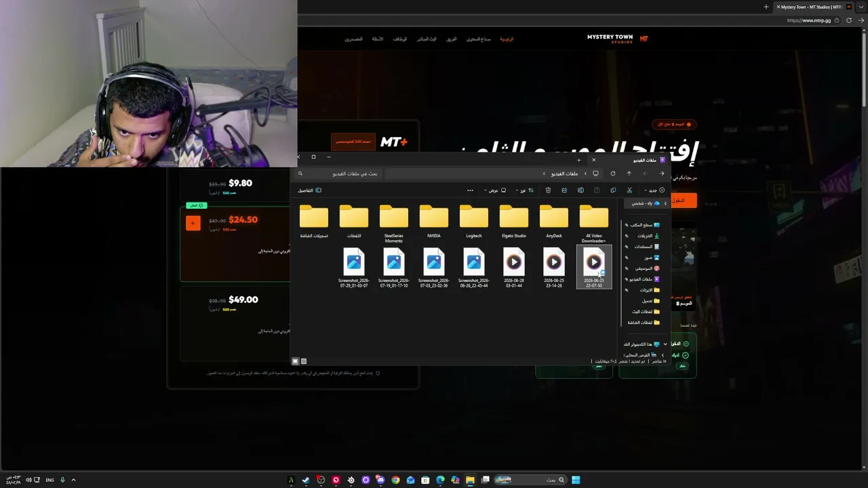Select Documents in the Explorer sidebar
The image size is (868, 488).
tap(646, 247)
